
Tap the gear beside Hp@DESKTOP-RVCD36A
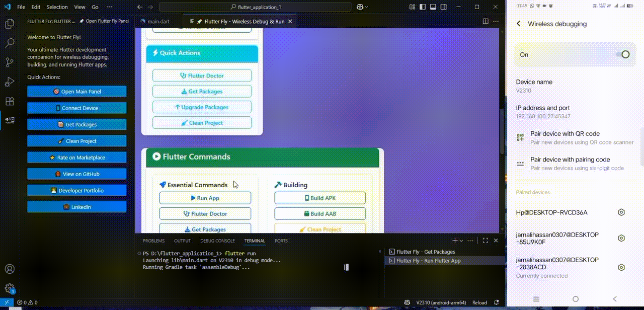(621, 212)
